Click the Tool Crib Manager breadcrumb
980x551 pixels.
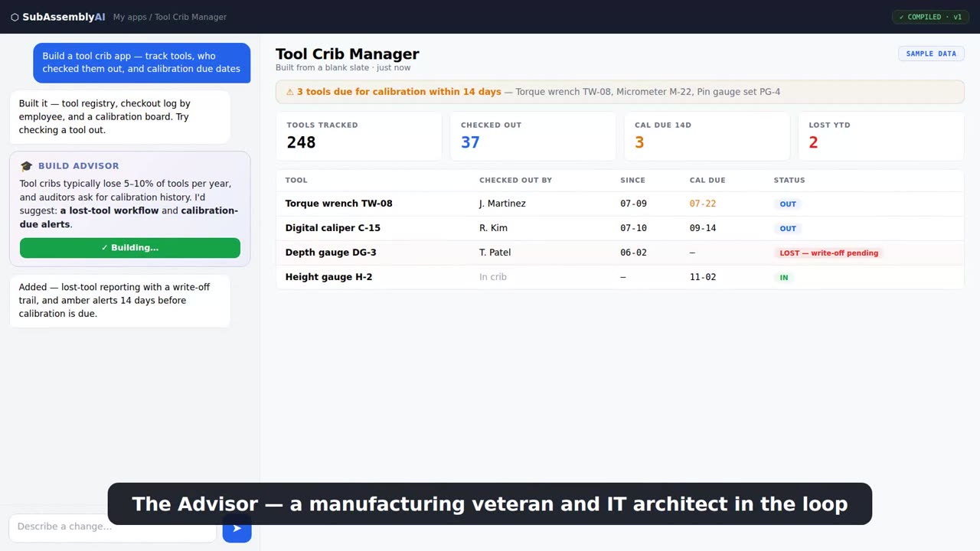click(x=191, y=17)
